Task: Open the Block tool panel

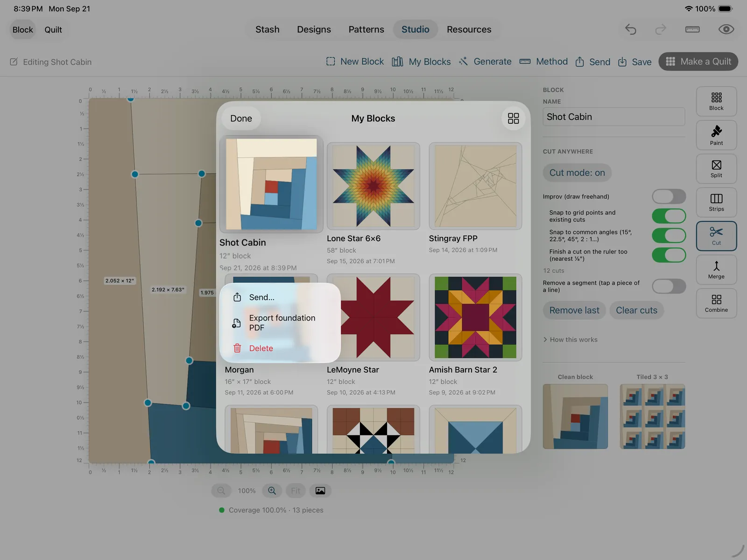Action: pos(716,101)
